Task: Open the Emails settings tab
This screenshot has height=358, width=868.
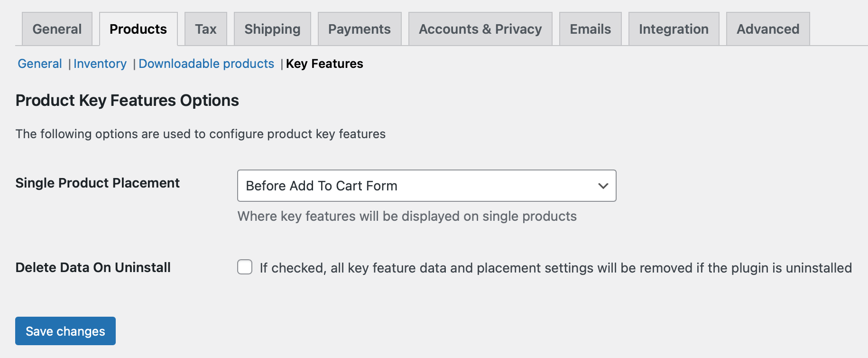Action: [x=590, y=29]
